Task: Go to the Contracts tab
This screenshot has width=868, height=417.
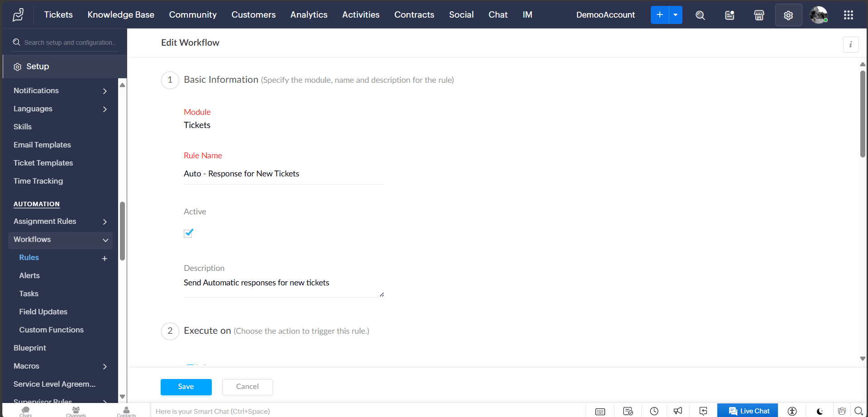Action: point(414,14)
